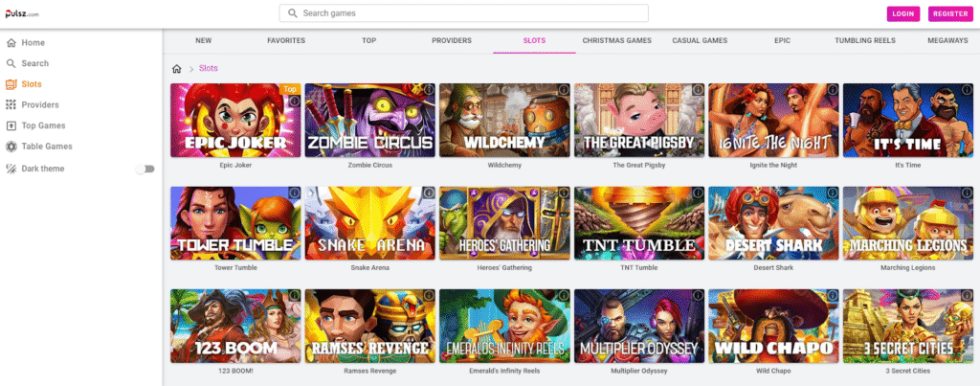The width and height of the screenshot is (980, 386).
Task: Click the 'TNT Tumble' caption text
Action: pos(638,268)
